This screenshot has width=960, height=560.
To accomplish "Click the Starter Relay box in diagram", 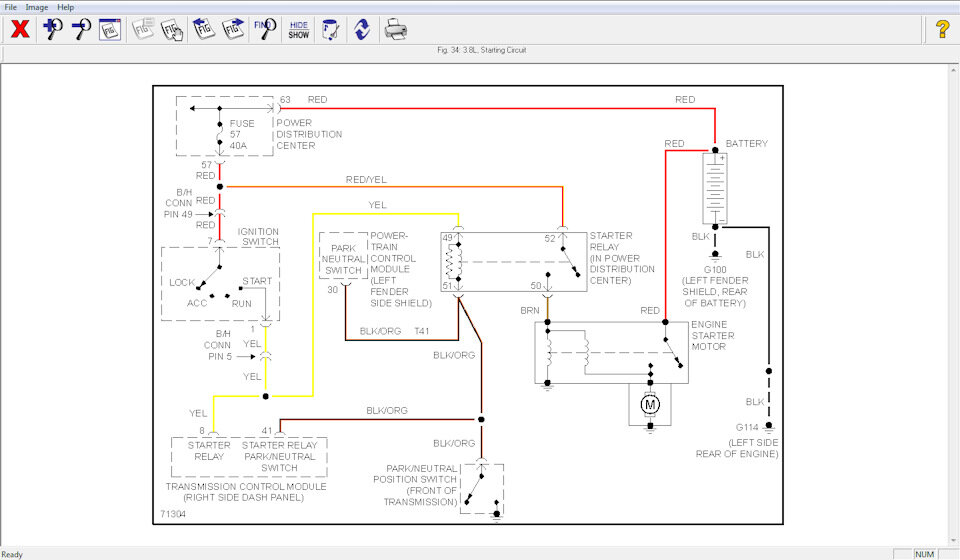I will coord(514,262).
